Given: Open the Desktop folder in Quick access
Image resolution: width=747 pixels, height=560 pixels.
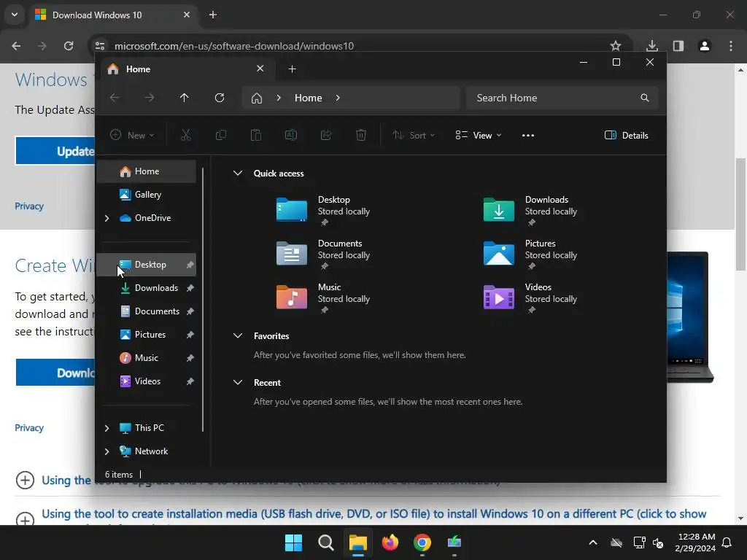Looking at the screenshot, I should (323, 211).
